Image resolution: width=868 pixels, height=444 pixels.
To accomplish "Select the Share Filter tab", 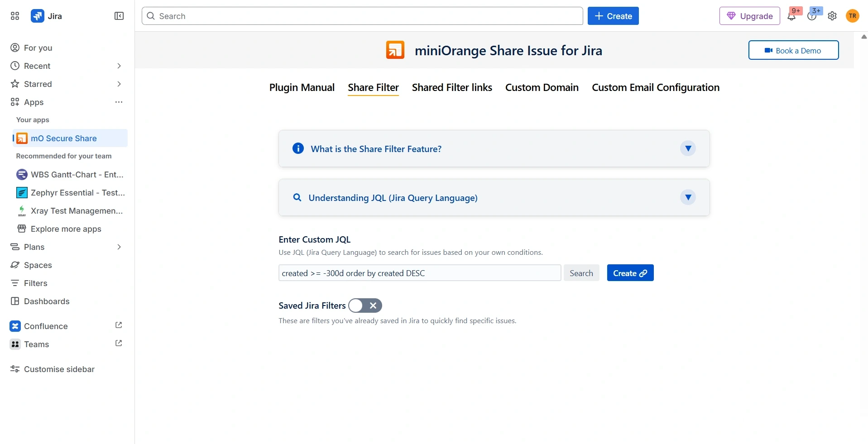I will point(373,87).
